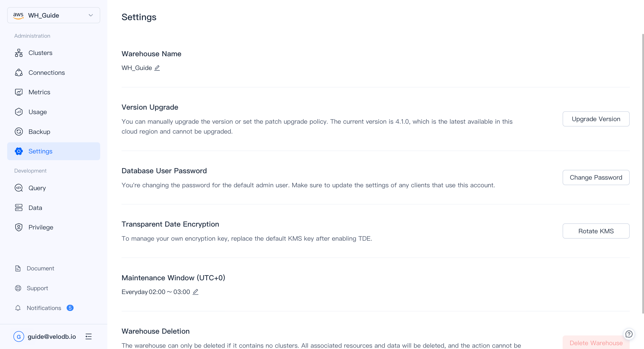Navigate to the Usage section
644x349 pixels.
click(x=38, y=112)
